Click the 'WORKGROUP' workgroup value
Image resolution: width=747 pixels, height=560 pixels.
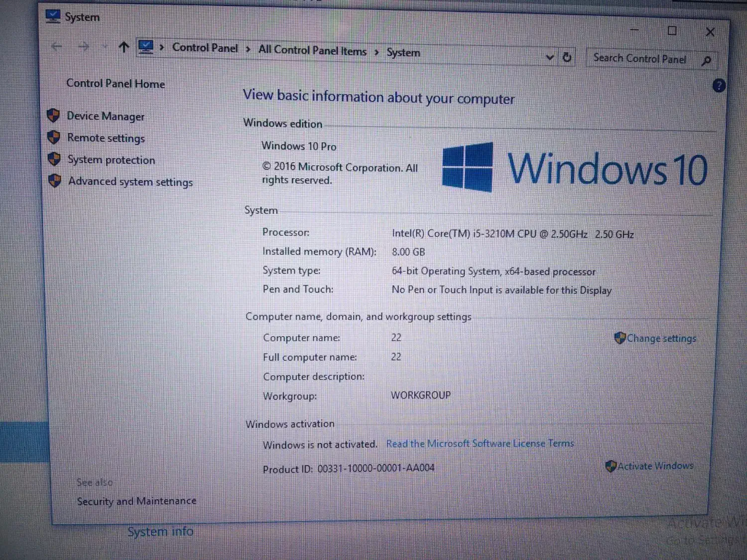pyautogui.click(x=421, y=395)
